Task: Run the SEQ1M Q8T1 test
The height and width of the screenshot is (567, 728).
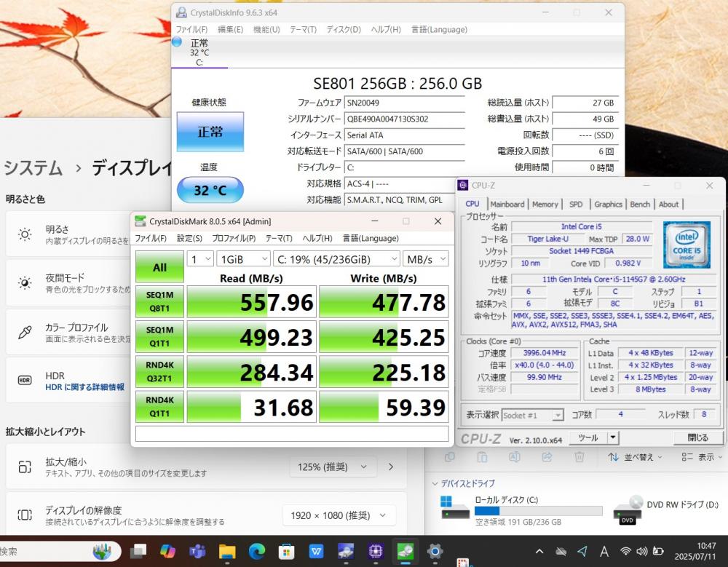Action: pyautogui.click(x=159, y=301)
